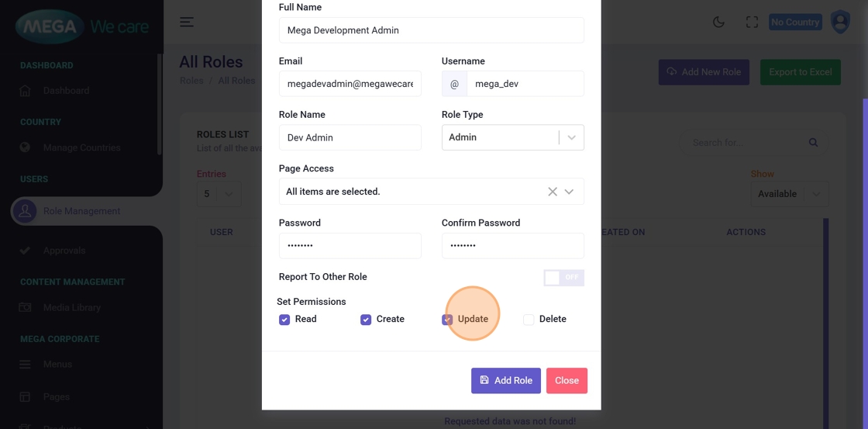Click the Media Library icon
Screen dimensions: 868x429
click(x=25, y=307)
